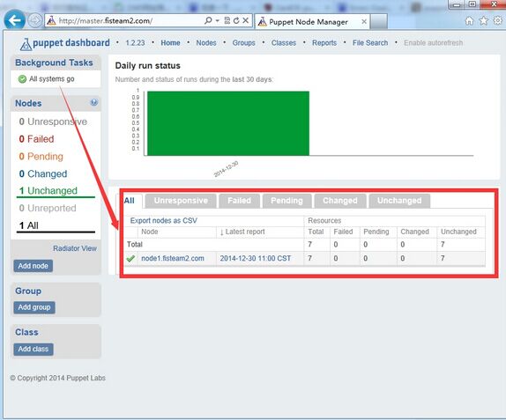Click the green All systems go check icon

22,79
